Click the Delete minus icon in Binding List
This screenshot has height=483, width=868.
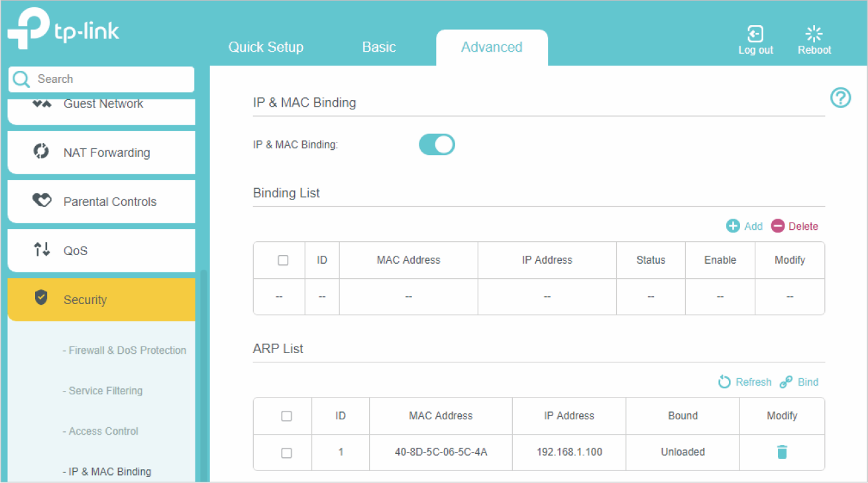point(778,226)
